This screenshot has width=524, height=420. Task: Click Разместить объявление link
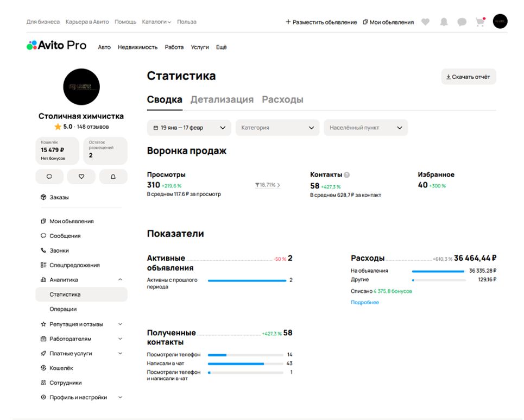(x=321, y=22)
